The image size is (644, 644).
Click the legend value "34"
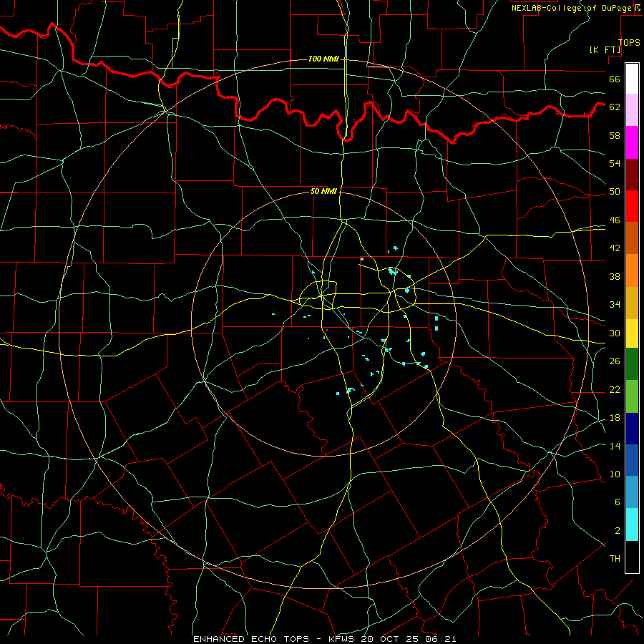click(x=615, y=304)
